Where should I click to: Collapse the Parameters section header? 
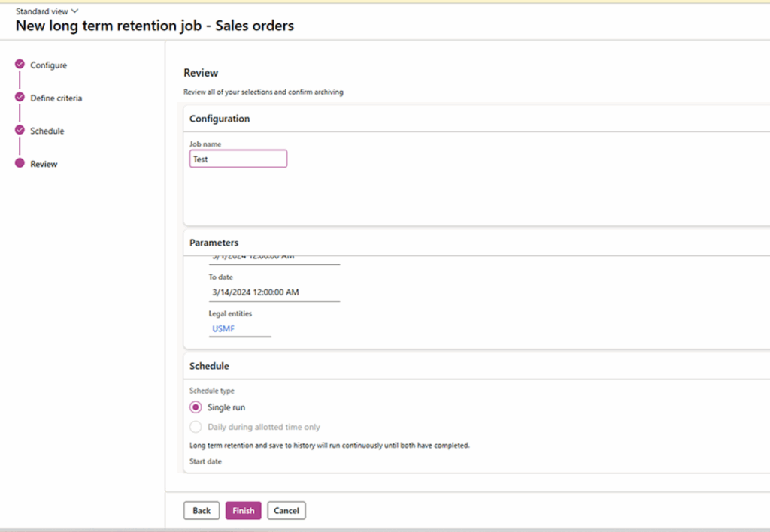214,243
